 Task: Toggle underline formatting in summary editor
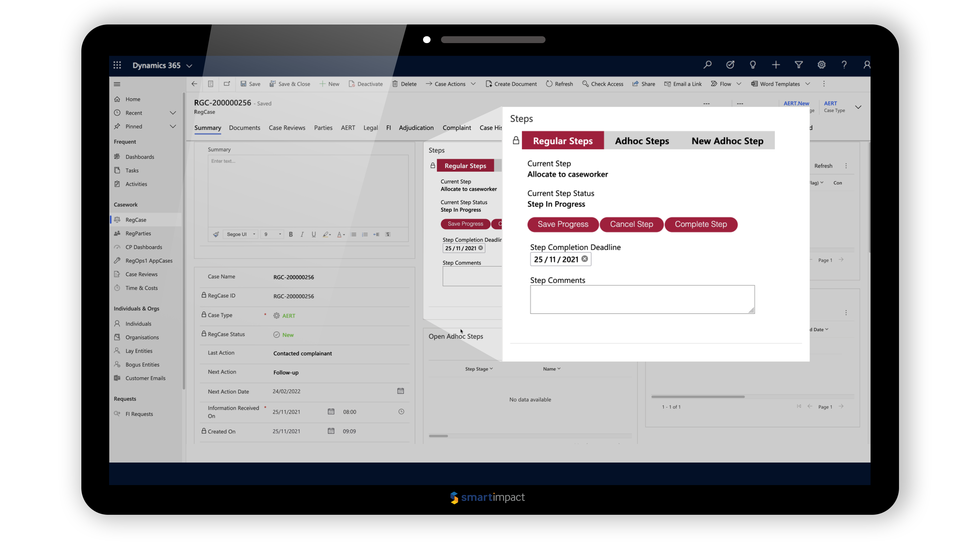(314, 234)
